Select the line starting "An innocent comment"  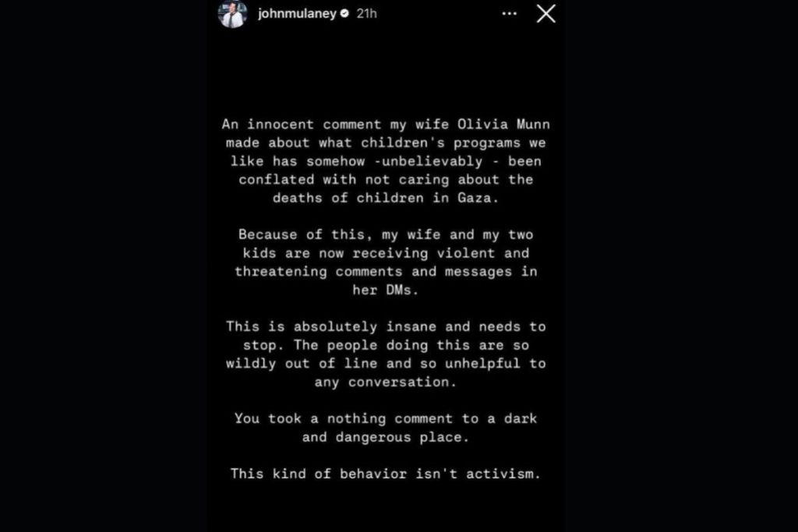pos(386,125)
